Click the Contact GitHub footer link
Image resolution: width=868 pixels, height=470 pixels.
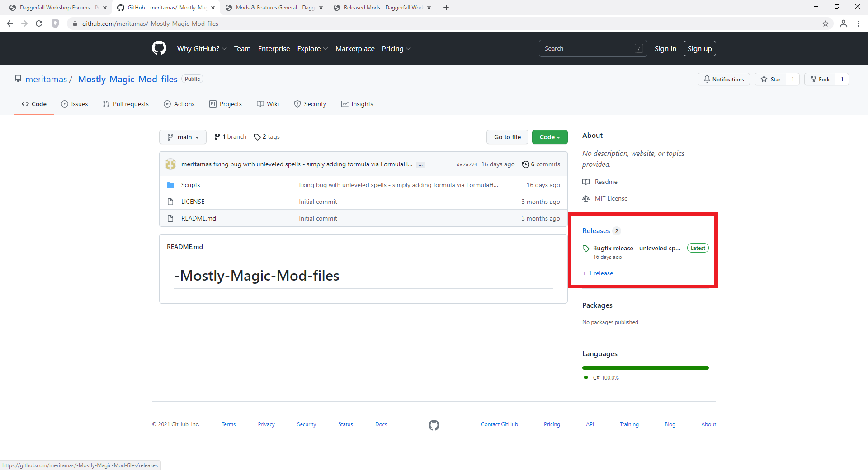point(500,424)
